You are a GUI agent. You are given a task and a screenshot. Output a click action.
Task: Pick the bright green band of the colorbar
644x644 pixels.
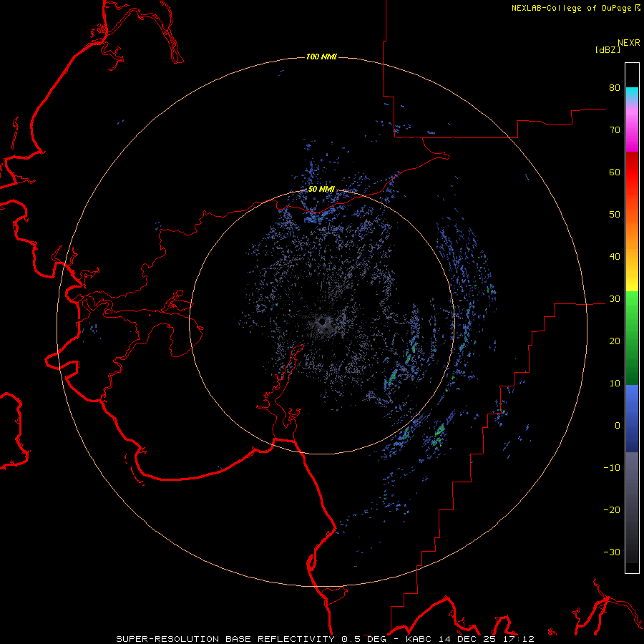pos(632,306)
